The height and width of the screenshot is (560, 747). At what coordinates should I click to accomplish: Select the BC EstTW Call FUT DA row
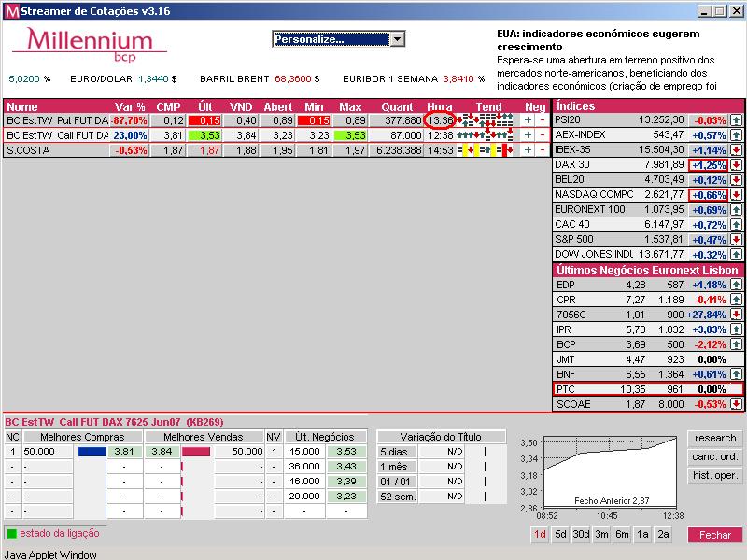pos(276,135)
